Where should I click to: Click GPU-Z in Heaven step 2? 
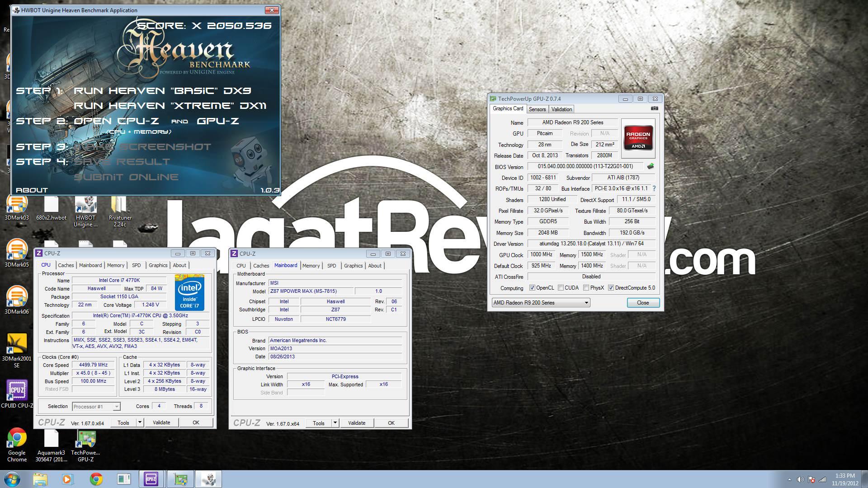coord(218,121)
